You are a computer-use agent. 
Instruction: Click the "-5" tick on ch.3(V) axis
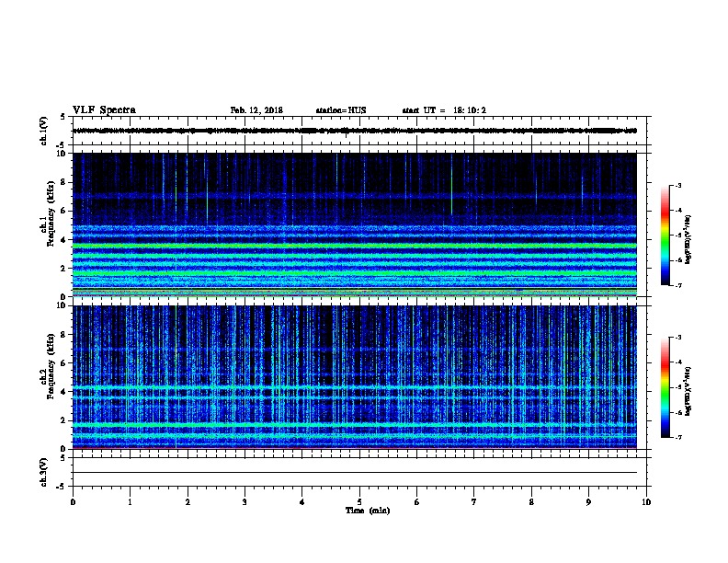click(x=63, y=487)
